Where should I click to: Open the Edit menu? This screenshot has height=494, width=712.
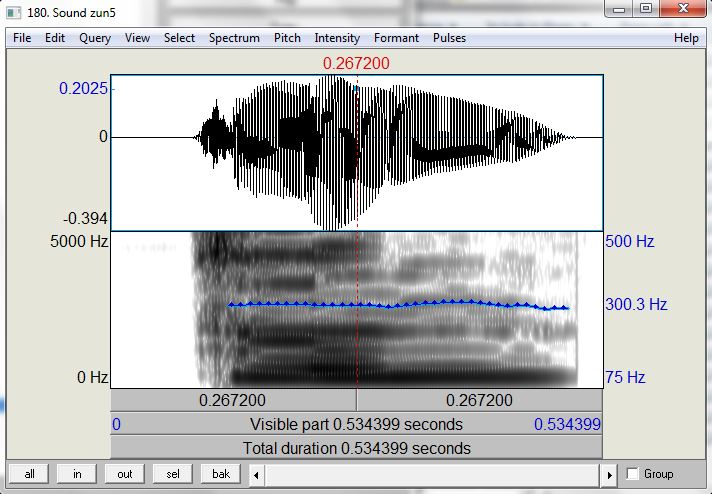click(55, 38)
